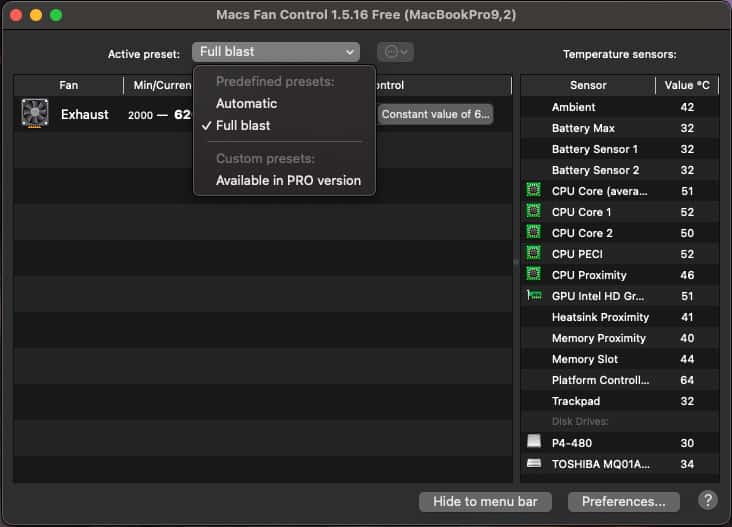Click the Ambient temperature value 42
Image resolution: width=732 pixels, height=527 pixels.
(687, 107)
